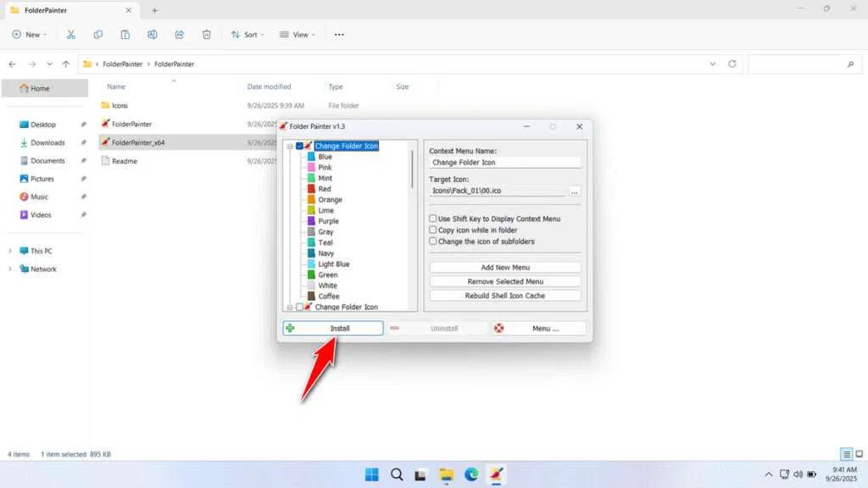
Task: Click the Install button
Action: coord(332,328)
